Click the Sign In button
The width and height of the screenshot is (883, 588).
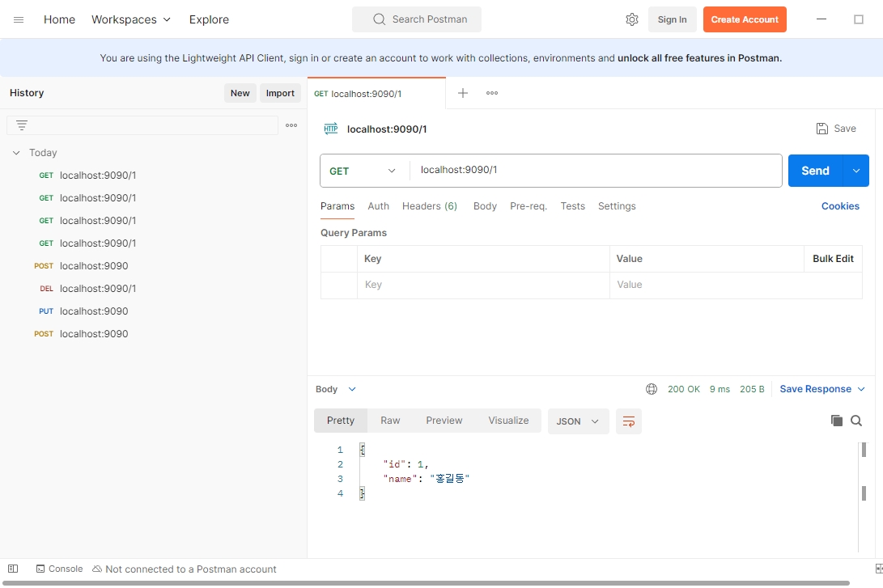tap(673, 19)
